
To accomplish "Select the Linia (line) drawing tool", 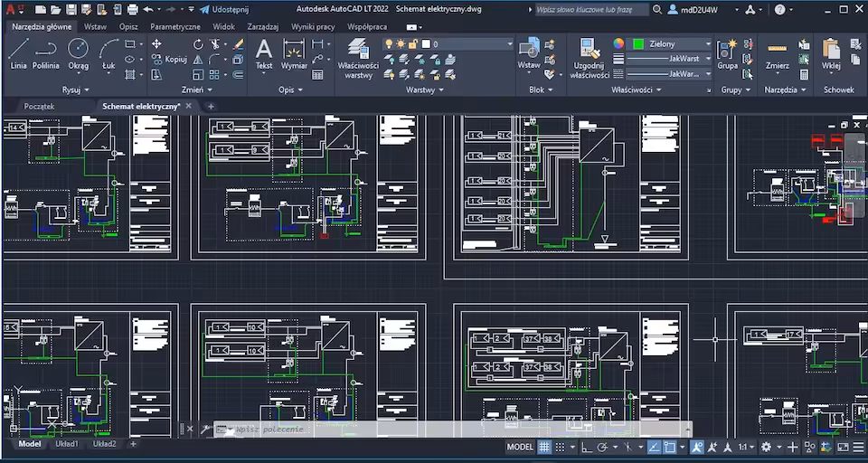I will point(18,54).
